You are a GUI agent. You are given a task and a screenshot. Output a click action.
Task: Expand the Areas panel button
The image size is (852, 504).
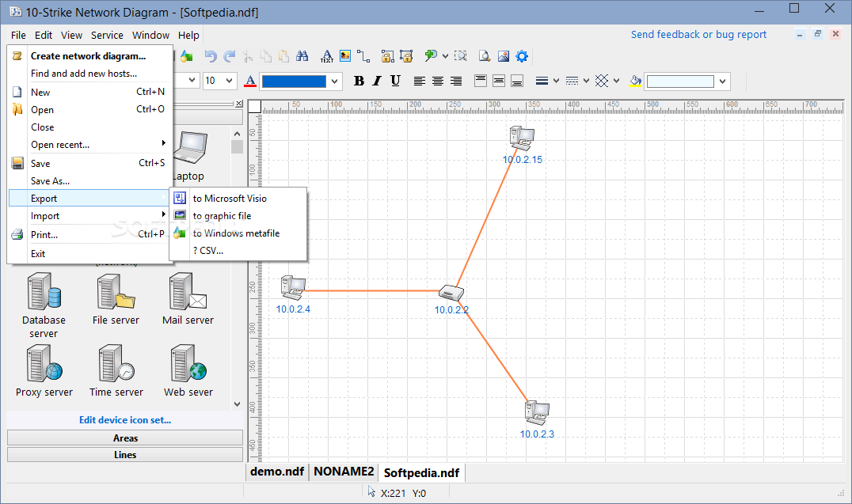pos(125,438)
